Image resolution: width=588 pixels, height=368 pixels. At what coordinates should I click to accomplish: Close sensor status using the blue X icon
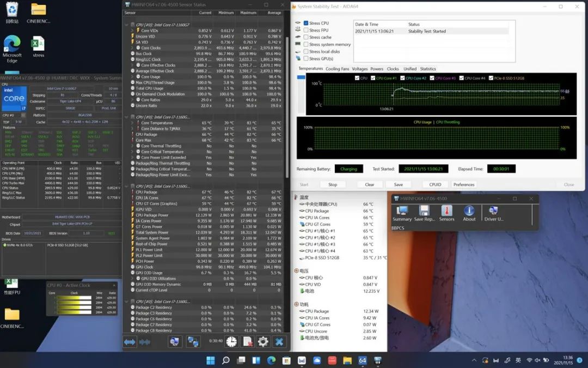coord(279,342)
